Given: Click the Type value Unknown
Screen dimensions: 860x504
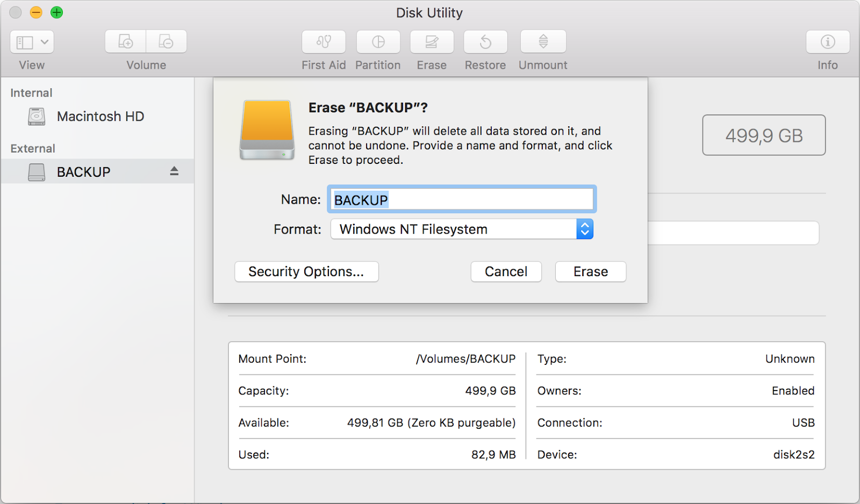Looking at the screenshot, I should tap(790, 359).
